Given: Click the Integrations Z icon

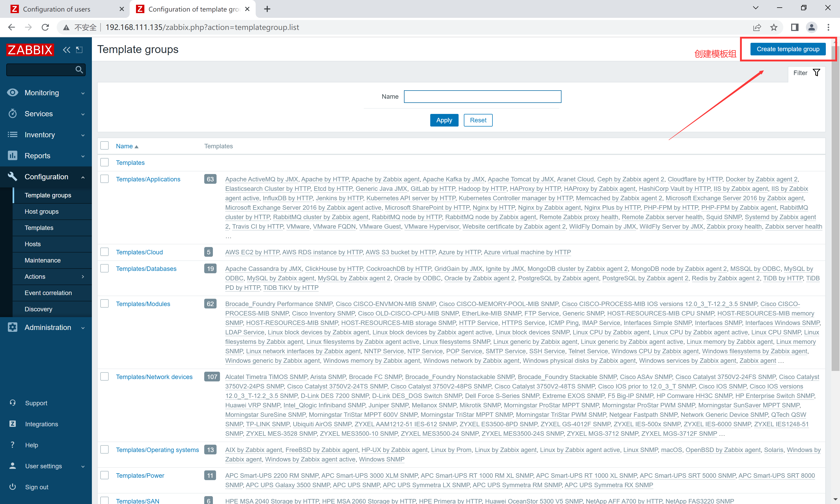Looking at the screenshot, I should [13, 423].
